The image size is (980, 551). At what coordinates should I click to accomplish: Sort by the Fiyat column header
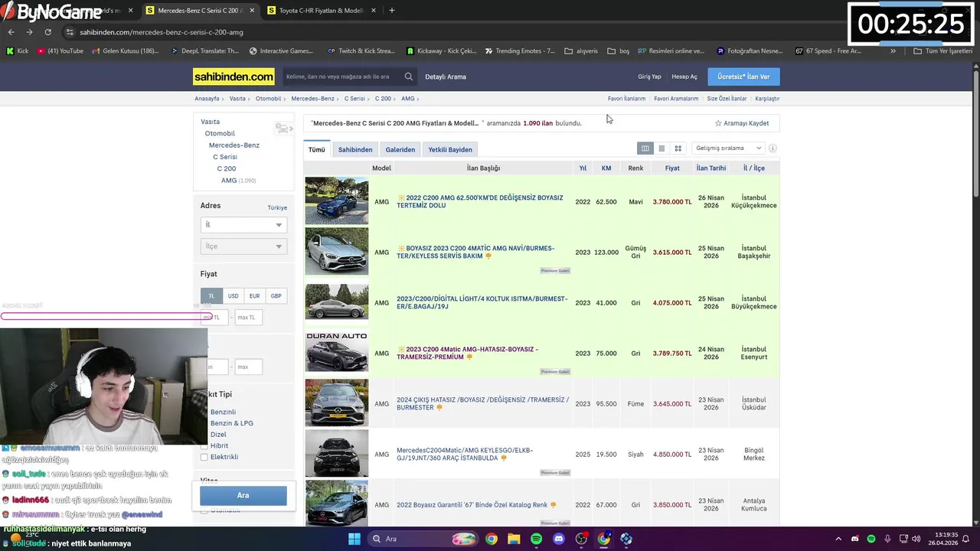click(x=672, y=168)
